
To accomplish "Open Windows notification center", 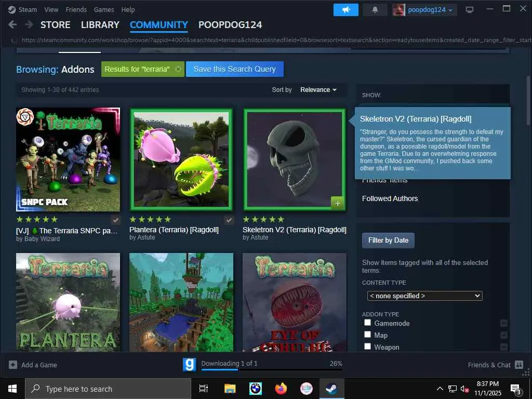I will 516,389.
